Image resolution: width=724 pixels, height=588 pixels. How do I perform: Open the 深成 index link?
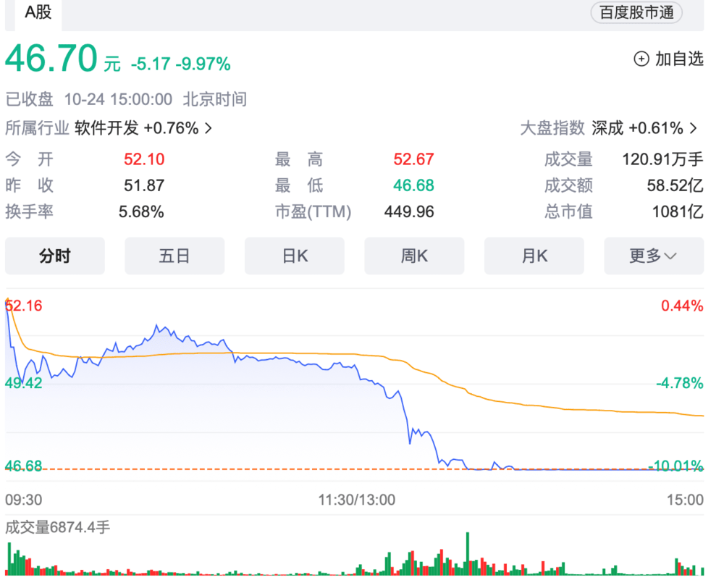point(607,128)
